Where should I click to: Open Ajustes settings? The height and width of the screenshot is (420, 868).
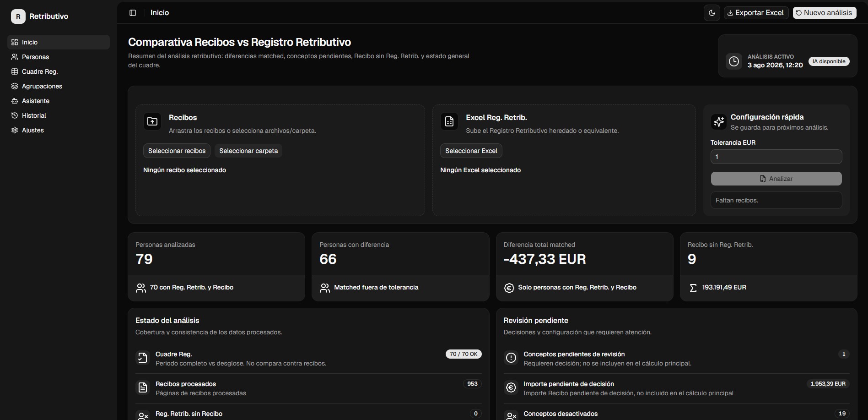[59, 130]
